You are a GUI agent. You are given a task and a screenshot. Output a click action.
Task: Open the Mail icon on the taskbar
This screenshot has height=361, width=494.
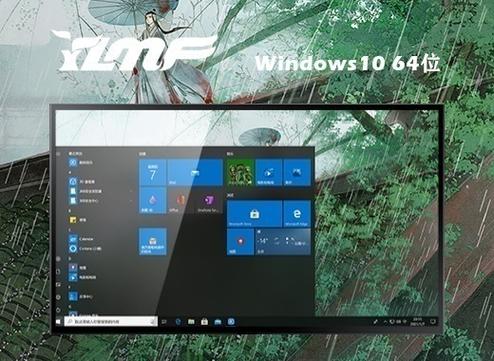[x=218, y=322]
